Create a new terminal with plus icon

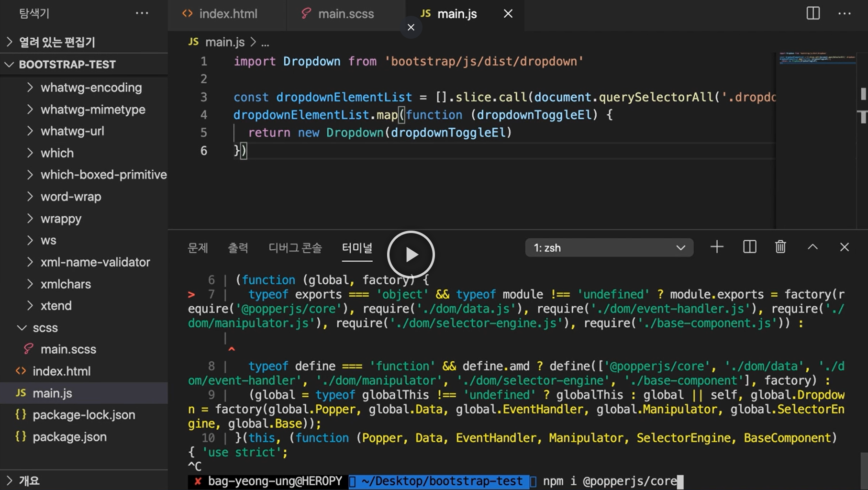(717, 247)
